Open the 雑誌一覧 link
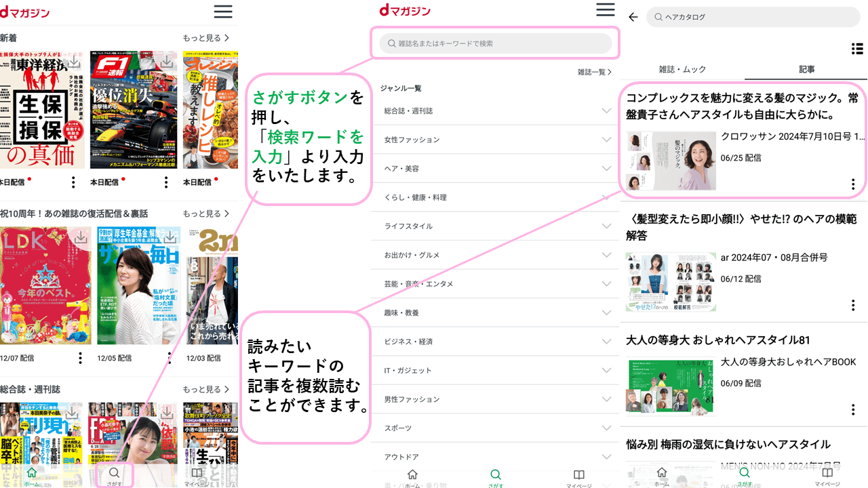 point(595,72)
